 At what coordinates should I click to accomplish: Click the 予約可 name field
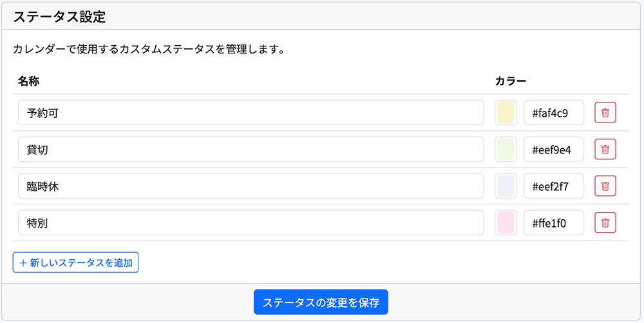pyautogui.click(x=251, y=113)
